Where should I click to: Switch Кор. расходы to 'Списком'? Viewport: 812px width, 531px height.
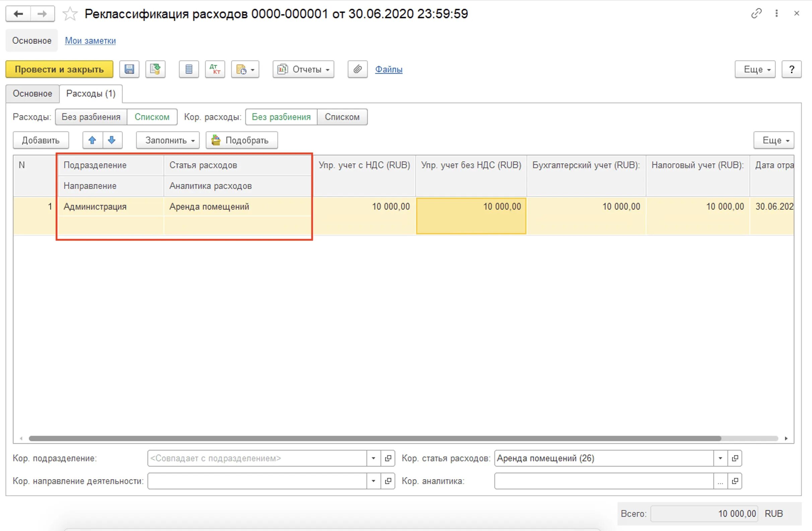point(342,117)
